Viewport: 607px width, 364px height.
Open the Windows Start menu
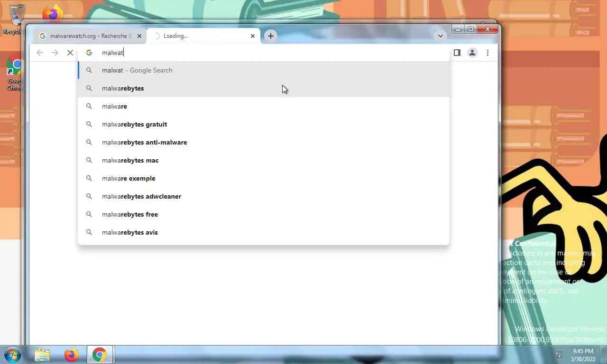[x=12, y=355]
